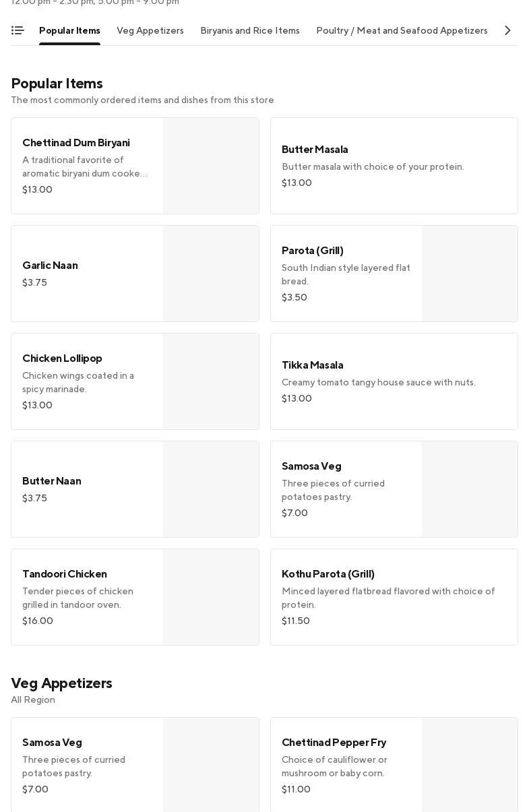Open the Chicken Lollipop item card
The width and height of the screenshot is (529, 812).
[86, 381]
